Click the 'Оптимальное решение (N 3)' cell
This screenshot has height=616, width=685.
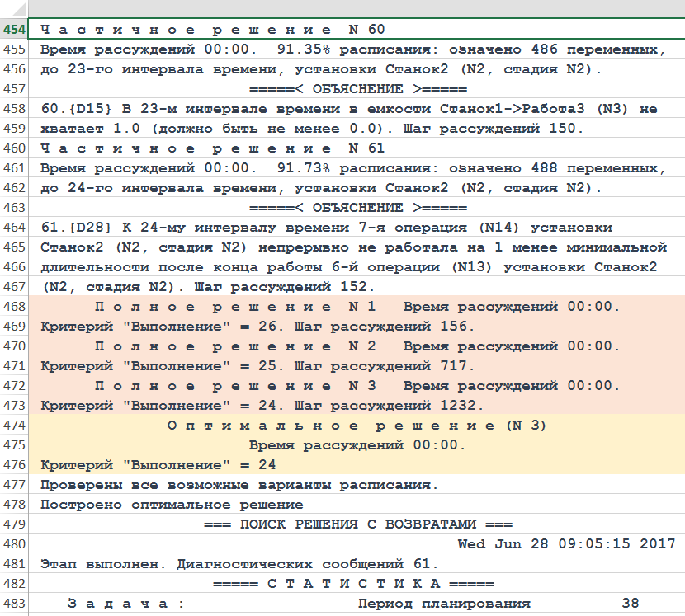[x=357, y=426]
